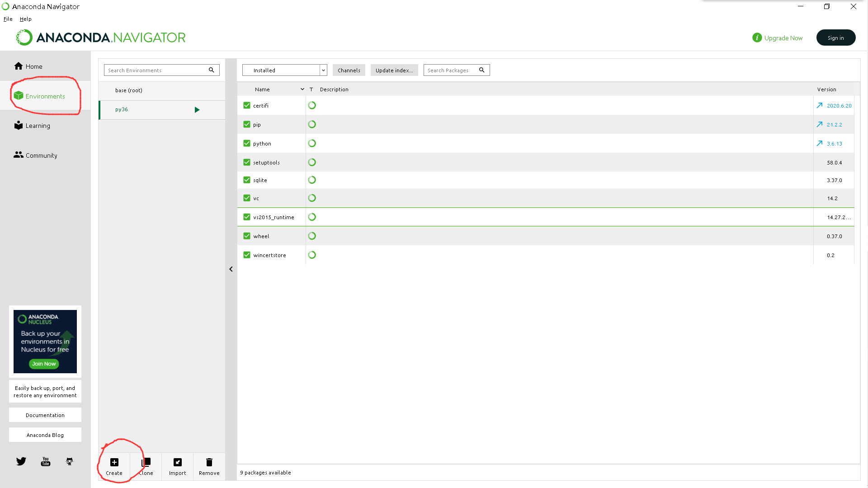Collapse the environments panel with chevron
This screenshot has height=488, width=868.
[x=231, y=269]
